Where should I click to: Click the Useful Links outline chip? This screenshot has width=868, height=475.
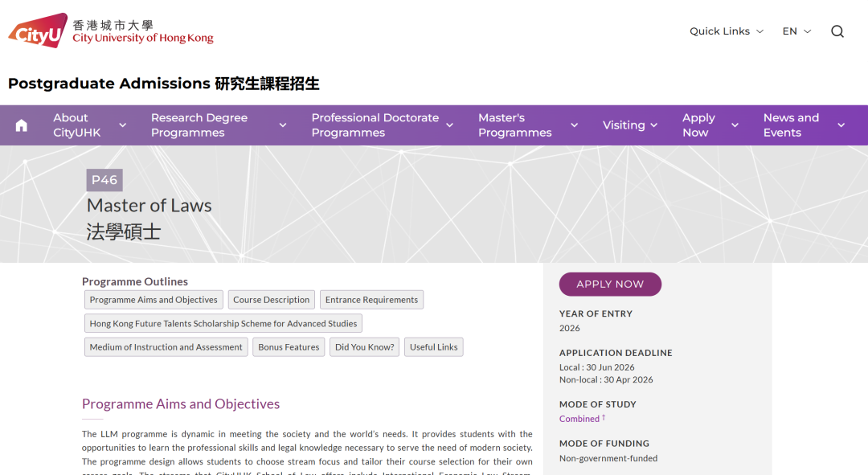tap(433, 346)
